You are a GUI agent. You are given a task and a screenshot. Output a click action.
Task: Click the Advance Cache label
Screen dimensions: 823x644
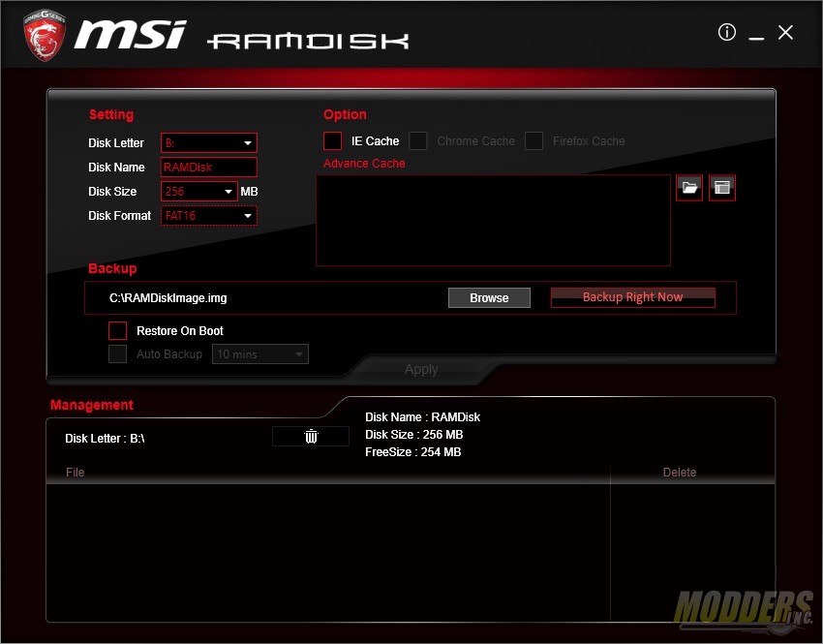[364, 164]
